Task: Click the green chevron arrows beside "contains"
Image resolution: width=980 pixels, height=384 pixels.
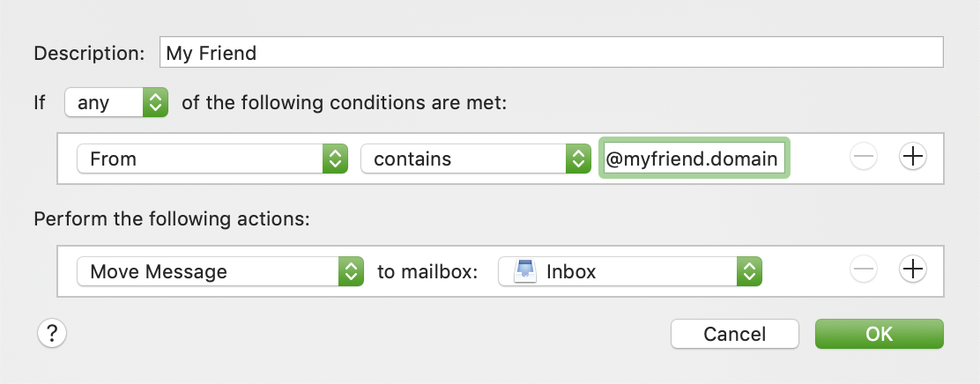Action: 577,159
